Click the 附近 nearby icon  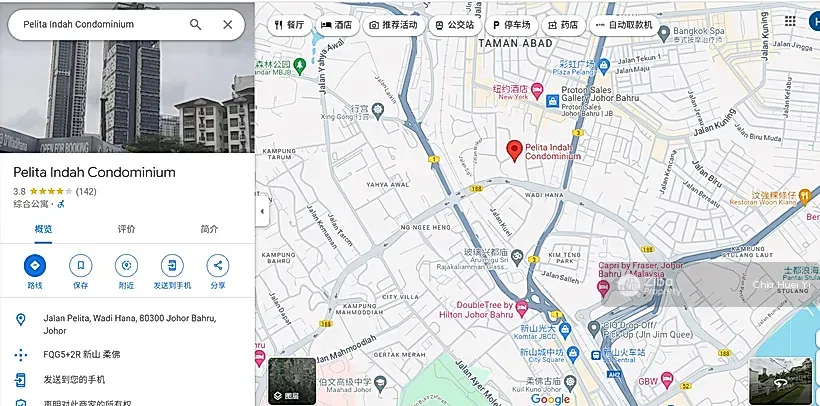(x=126, y=266)
